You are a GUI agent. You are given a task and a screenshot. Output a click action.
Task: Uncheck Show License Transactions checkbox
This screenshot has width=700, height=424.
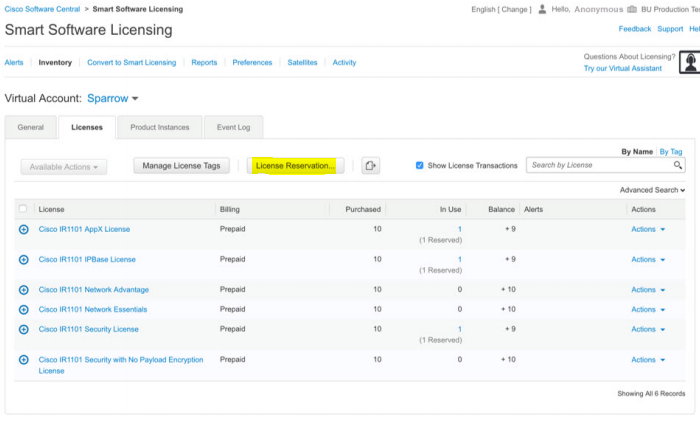point(420,166)
